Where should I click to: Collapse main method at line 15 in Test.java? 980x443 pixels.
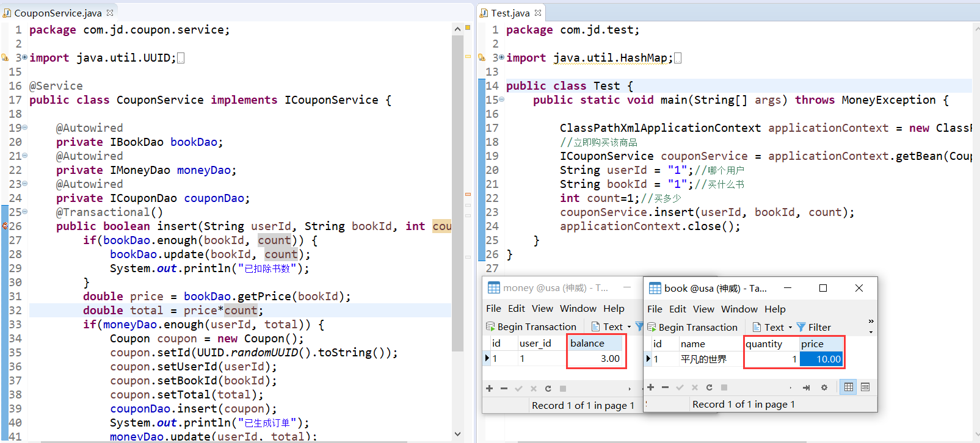coord(502,99)
